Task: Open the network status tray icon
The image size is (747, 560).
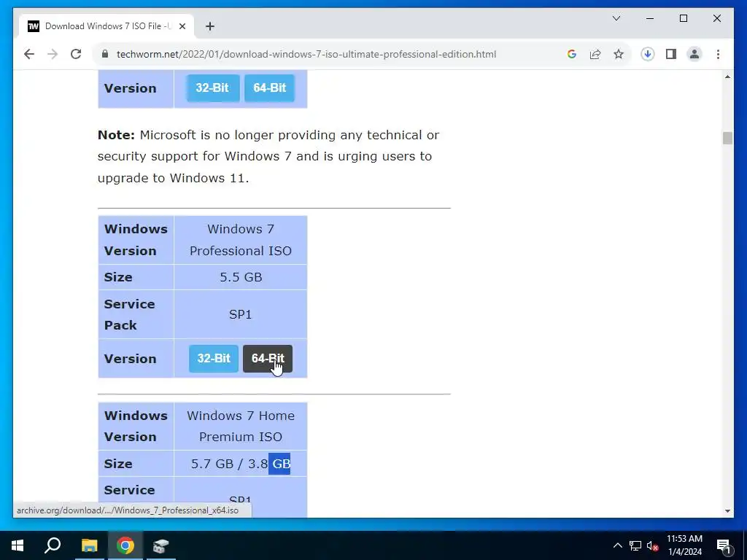Action: (635, 545)
